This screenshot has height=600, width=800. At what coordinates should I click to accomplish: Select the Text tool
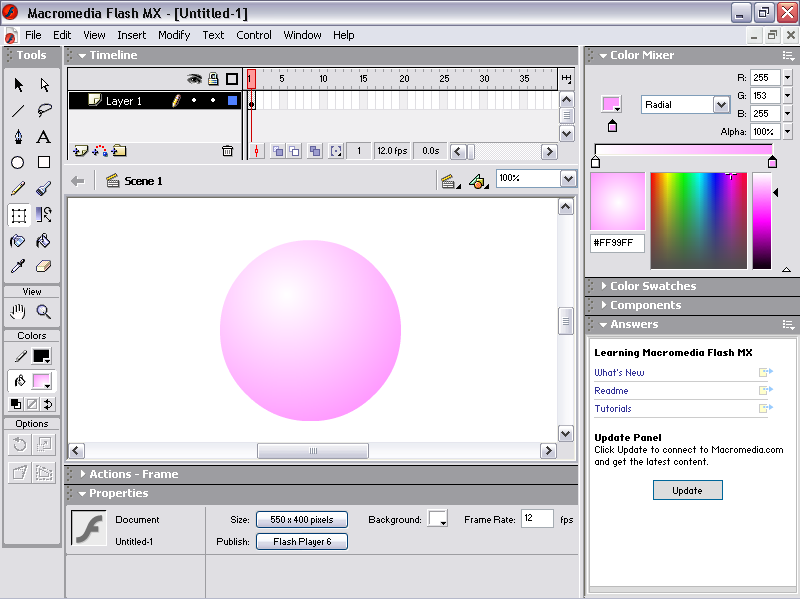44,137
